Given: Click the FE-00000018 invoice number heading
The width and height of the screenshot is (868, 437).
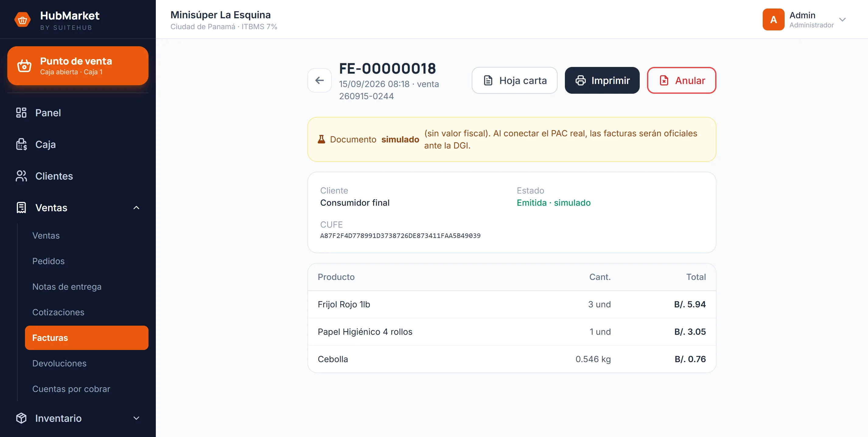Looking at the screenshot, I should click(387, 68).
